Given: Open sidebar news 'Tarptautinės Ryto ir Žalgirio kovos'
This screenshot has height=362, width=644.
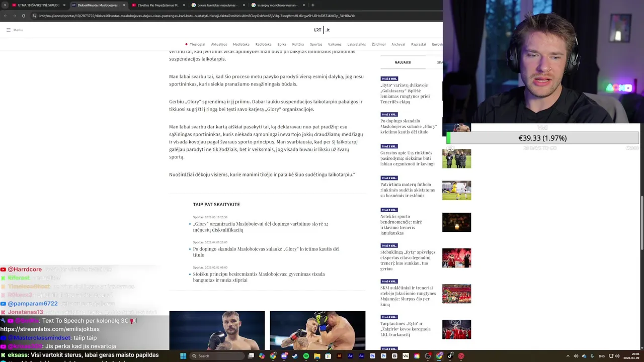Looking at the screenshot, I should pos(406,329).
